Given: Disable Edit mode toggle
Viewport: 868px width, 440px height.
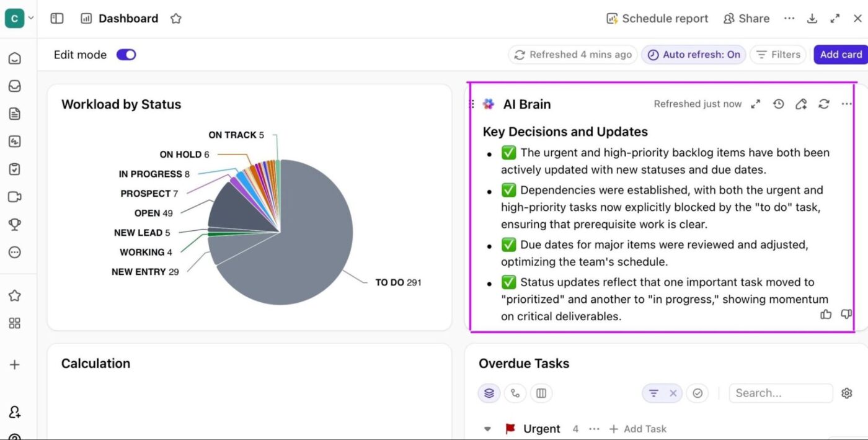Looking at the screenshot, I should coord(126,55).
